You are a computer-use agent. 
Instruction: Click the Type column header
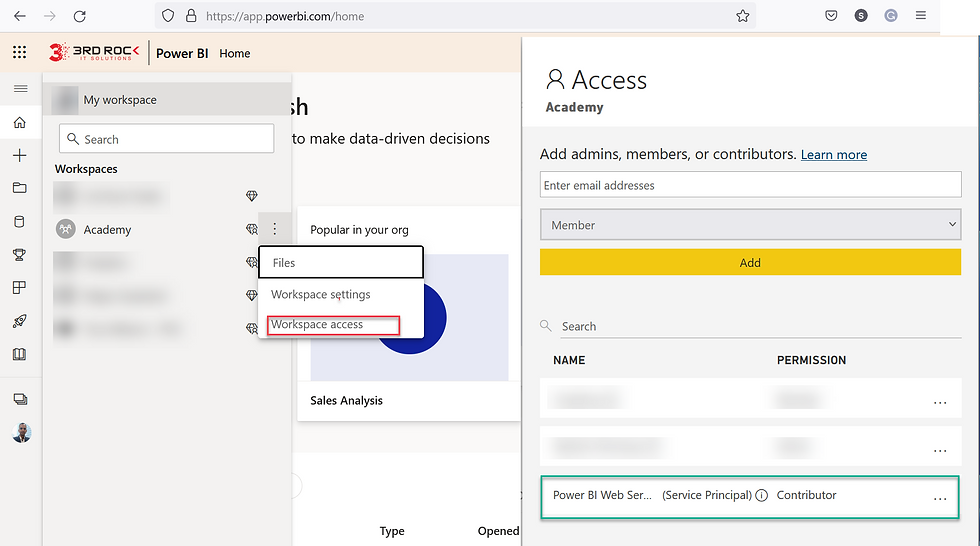click(x=392, y=531)
